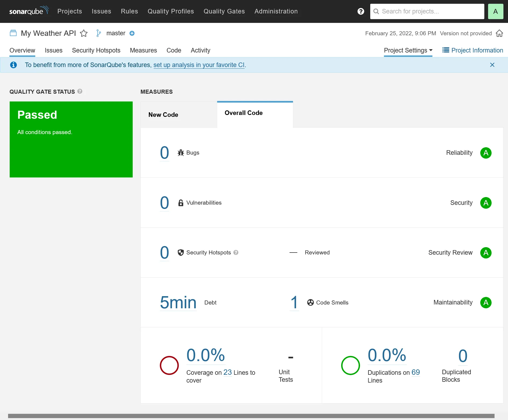Click the 69 duplicated lines value
508x420 pixels.
pos(416,372)
